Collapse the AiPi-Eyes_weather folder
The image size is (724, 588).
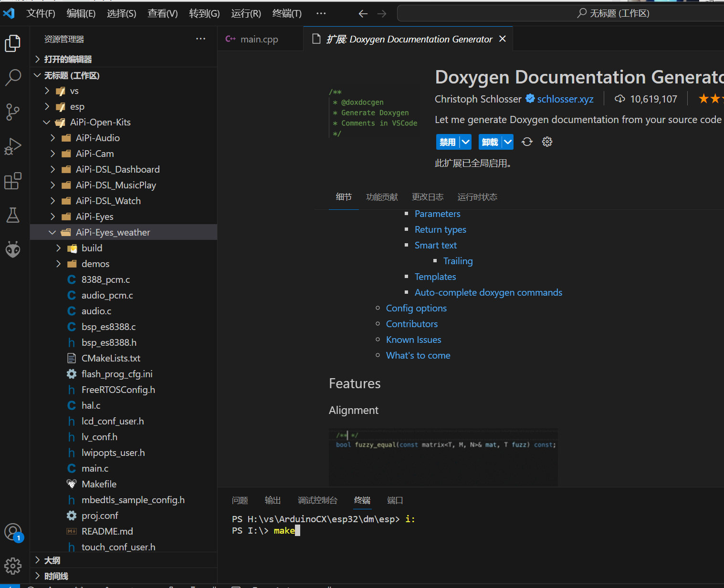coord(124,232)
